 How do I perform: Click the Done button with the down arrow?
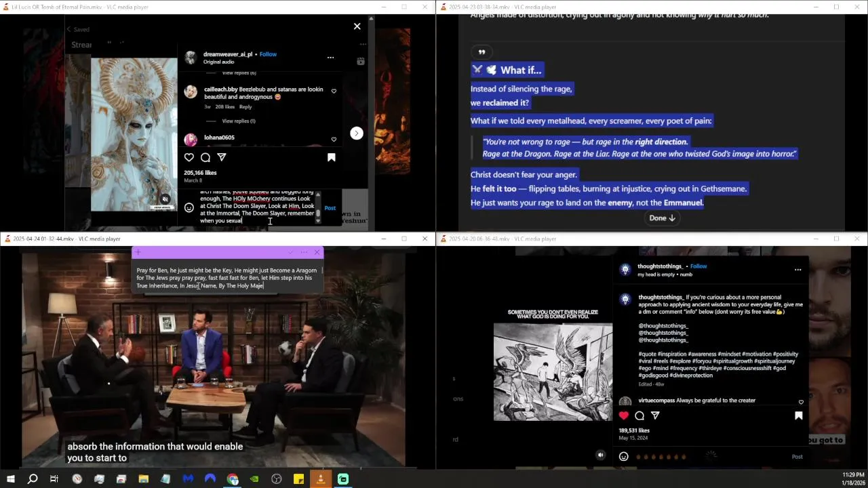pyautogui.click(x=662, y=218)
